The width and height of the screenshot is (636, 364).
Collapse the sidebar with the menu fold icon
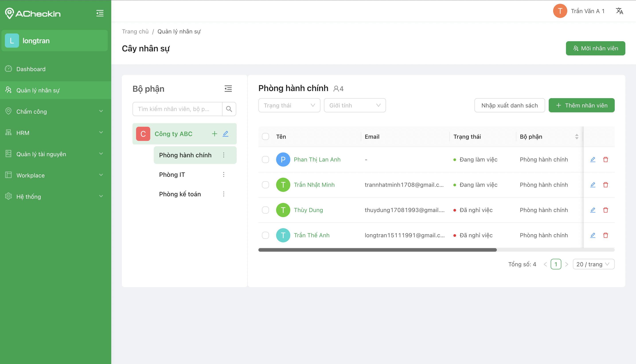(100, 13)
